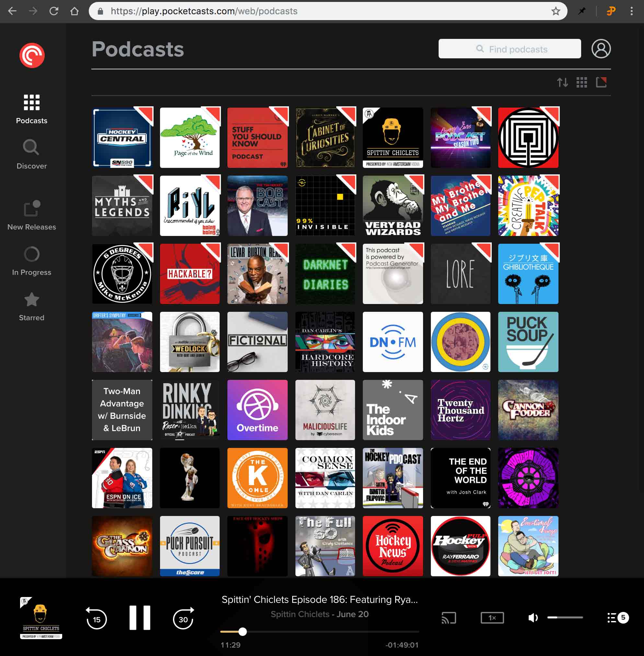
Task: Open Cabinet of Curiosities podcast
Action: click(325, 138)
